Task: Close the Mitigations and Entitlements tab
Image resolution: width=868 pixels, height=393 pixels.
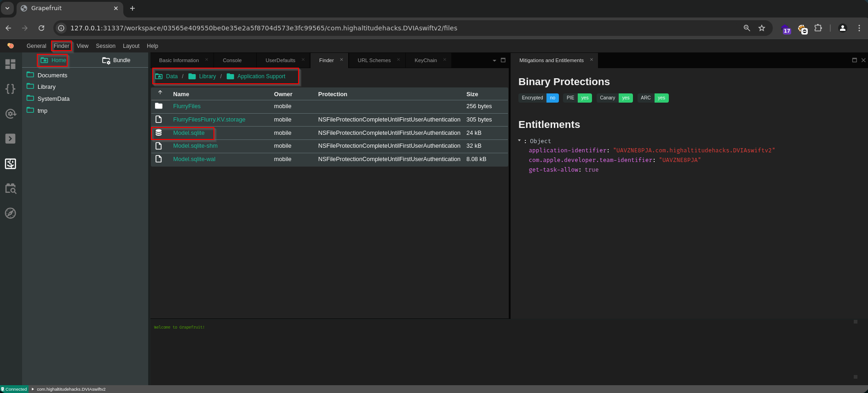Action: click(592, 60)
